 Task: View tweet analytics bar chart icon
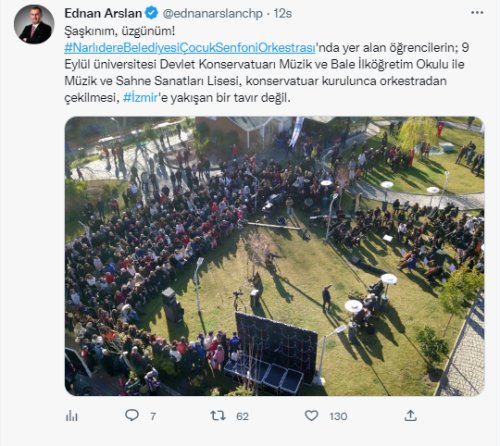pos(72,416)
